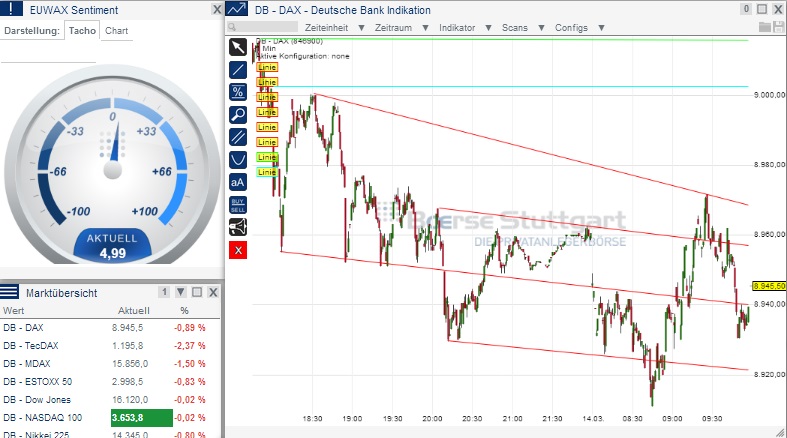Image resolution: width=787 pixels, height=438 pixels.
Task: Open the Marktübersicht dropdown arrow
Action: [x=181, y=292]
